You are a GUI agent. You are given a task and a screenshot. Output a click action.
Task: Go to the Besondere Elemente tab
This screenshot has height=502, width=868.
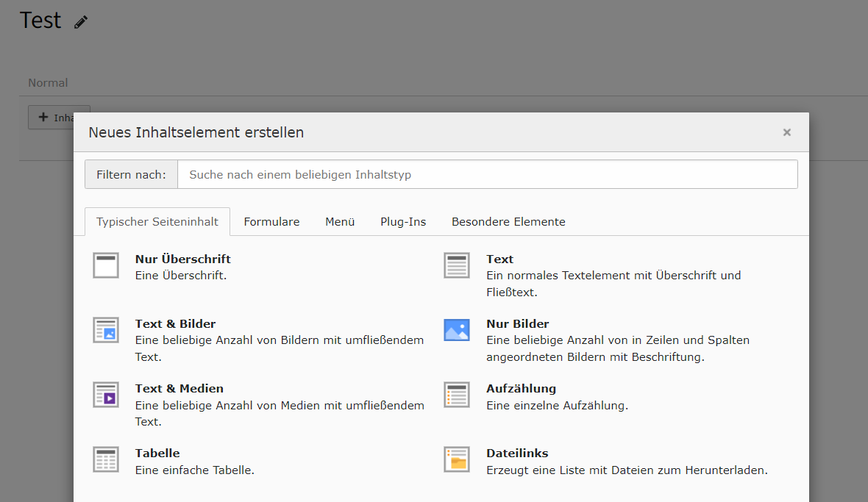(508, 222)
